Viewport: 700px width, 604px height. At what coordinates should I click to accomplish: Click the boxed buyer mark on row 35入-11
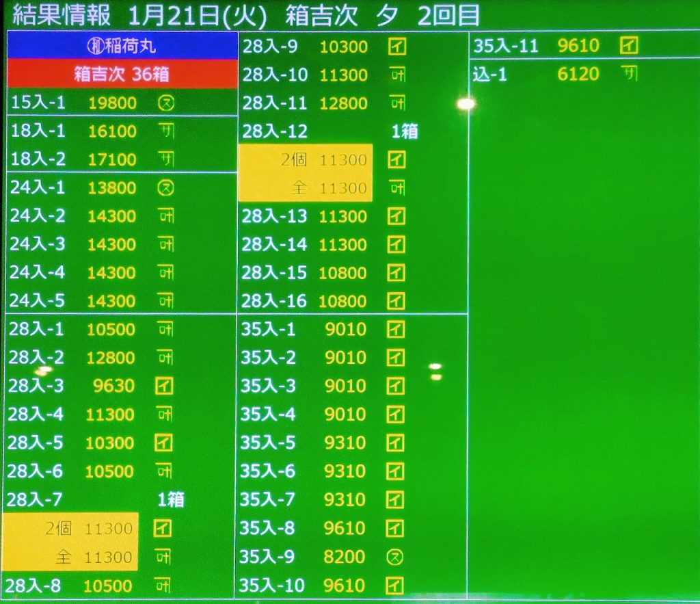tap(628, 46)
